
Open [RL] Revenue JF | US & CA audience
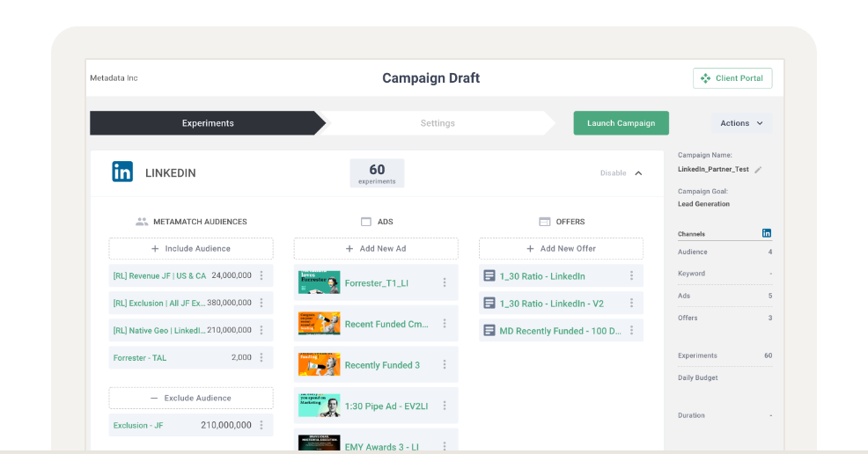pyautogui.click(x=159, y=276)
